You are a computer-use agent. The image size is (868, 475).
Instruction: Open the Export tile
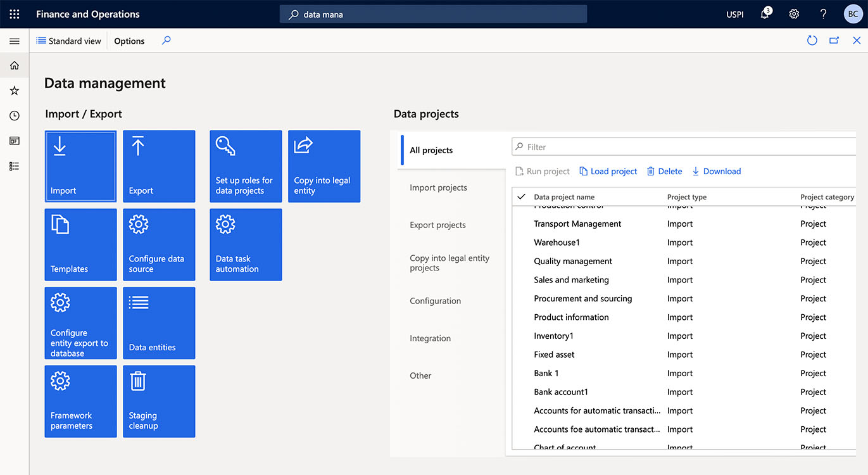pos(159,167)
